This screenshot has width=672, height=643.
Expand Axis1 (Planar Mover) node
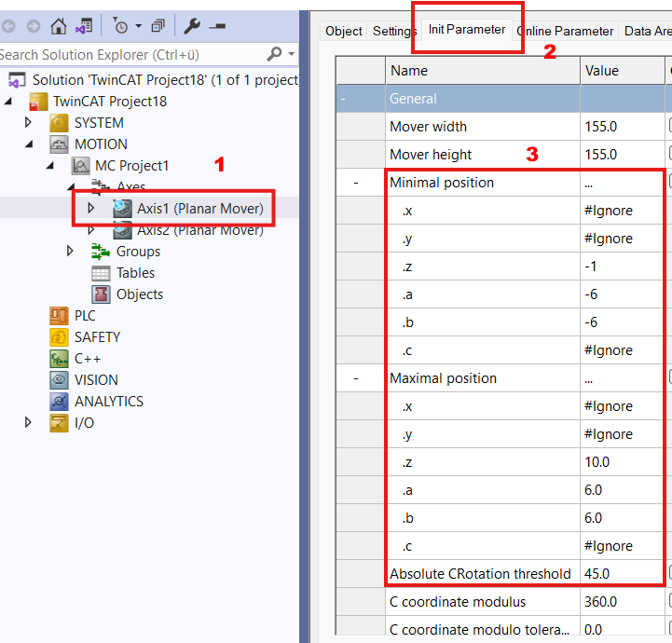click(90, 208)
